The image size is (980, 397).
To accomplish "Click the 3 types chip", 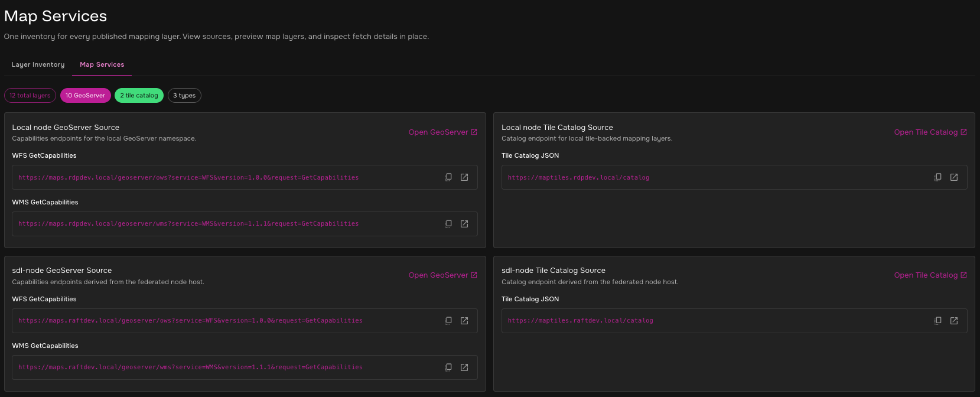I will [184, 95].
